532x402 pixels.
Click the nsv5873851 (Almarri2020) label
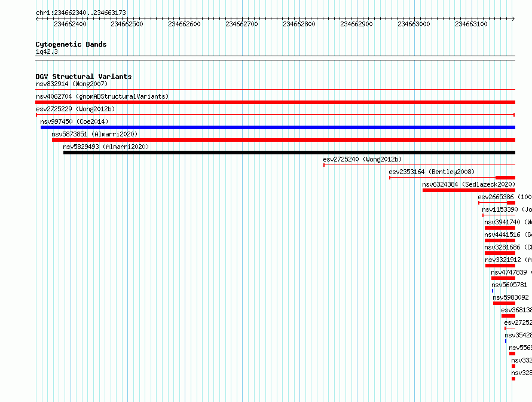coord(94,134)
